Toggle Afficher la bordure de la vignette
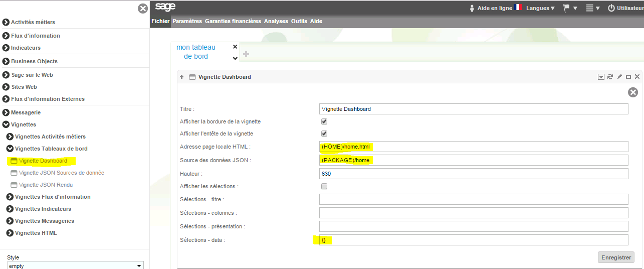The width and height of the screenshot is (644, 269). click(x=324, y=121)
